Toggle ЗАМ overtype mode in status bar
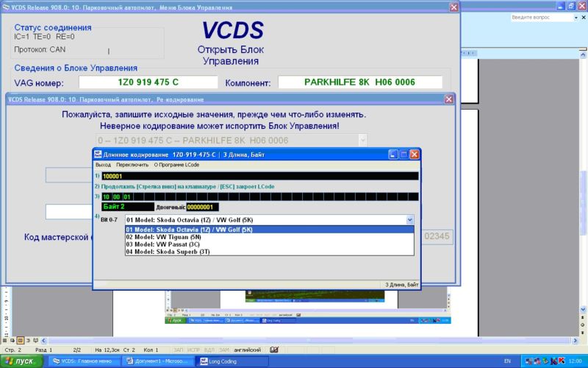 [224, 350]
